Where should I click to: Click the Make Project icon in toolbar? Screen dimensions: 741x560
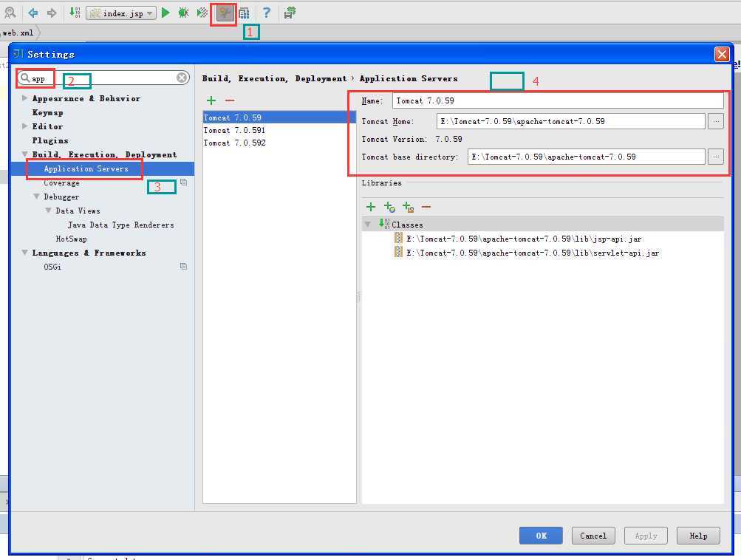pyautogui.click(x=74, y=13)
